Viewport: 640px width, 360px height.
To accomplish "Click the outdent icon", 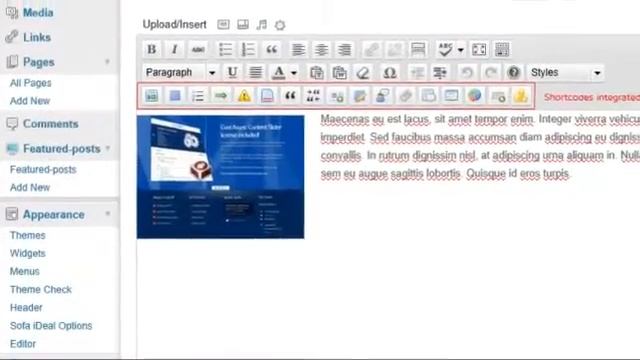I will (x=417, y=72).
